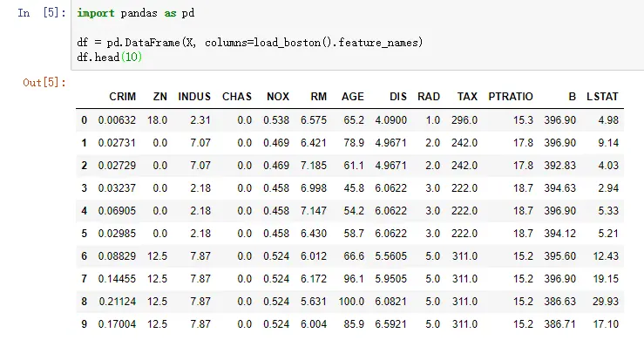Select DIS value 6.5921
The height and width of the screenshot is (340, 644).
point(391,323)
